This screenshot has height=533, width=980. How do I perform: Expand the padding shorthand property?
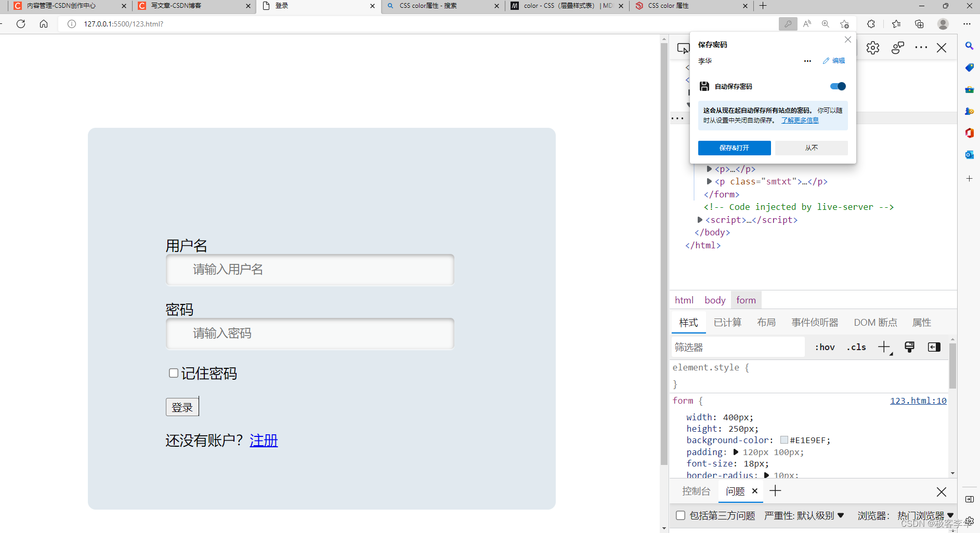(x=736, y=452)
